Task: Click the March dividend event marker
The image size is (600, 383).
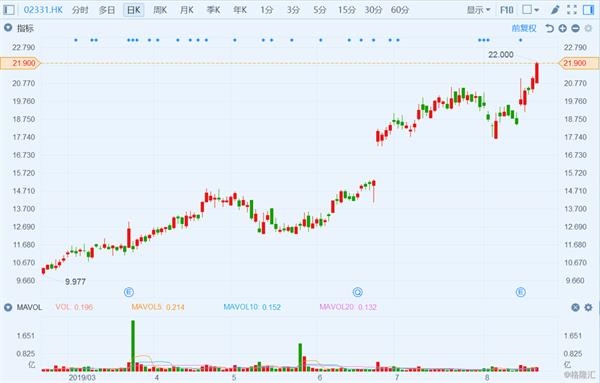Action: point(129,293)
